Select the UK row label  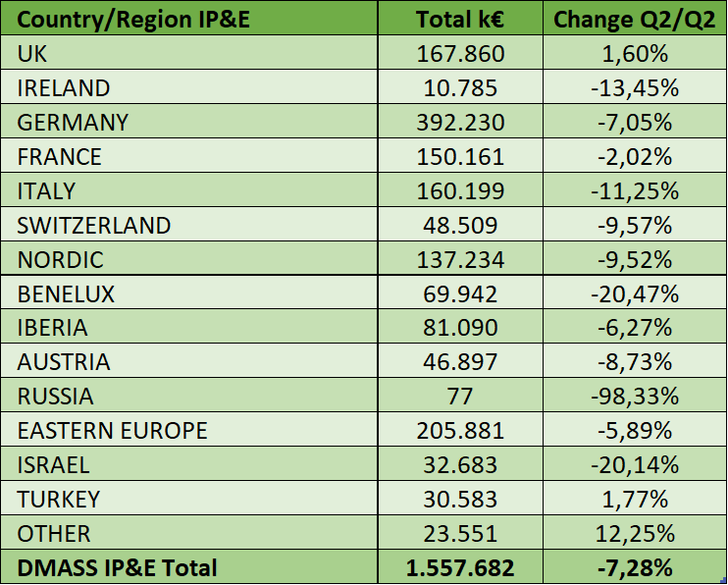(x=32, y=54)
